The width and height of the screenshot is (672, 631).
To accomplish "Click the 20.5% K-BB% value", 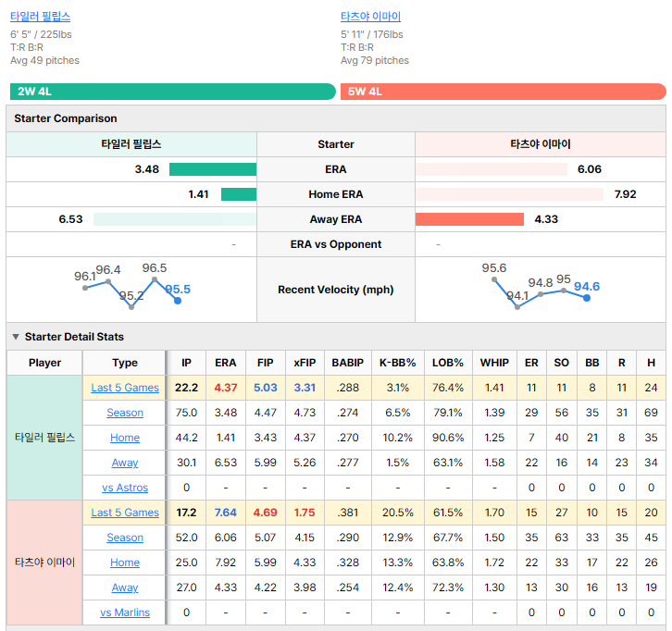I will [398, 513].
